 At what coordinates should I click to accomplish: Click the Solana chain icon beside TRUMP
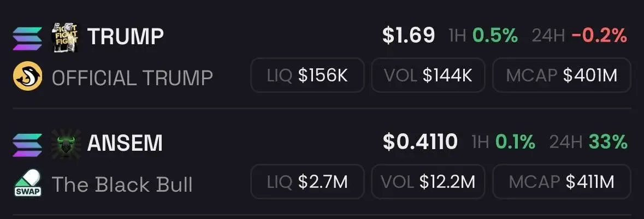(27, 38)
